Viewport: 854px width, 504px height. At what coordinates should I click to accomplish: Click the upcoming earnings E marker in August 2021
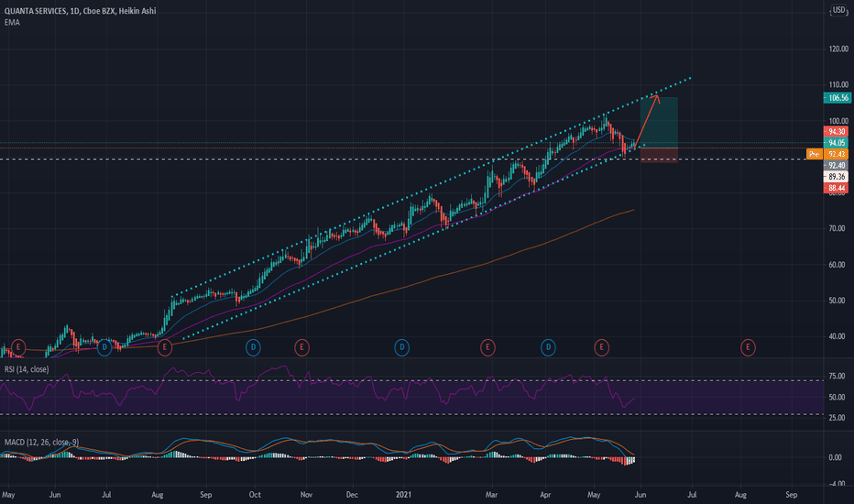coord(748,347)
